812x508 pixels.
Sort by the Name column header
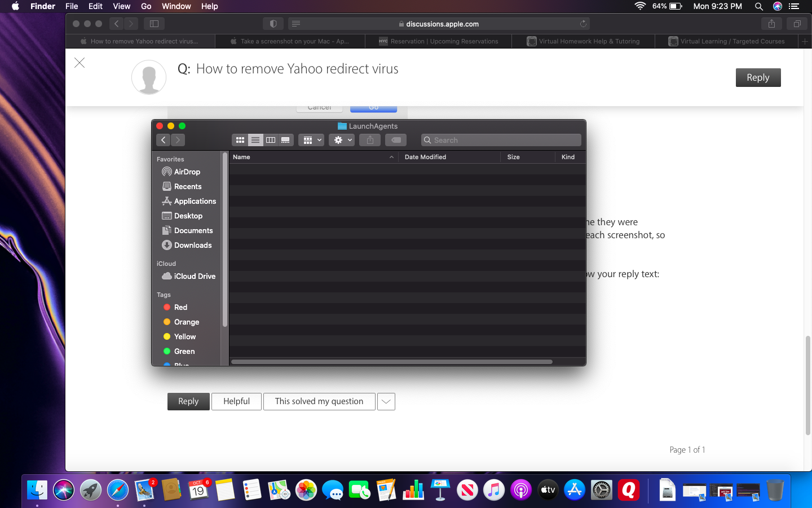(314, 157)
